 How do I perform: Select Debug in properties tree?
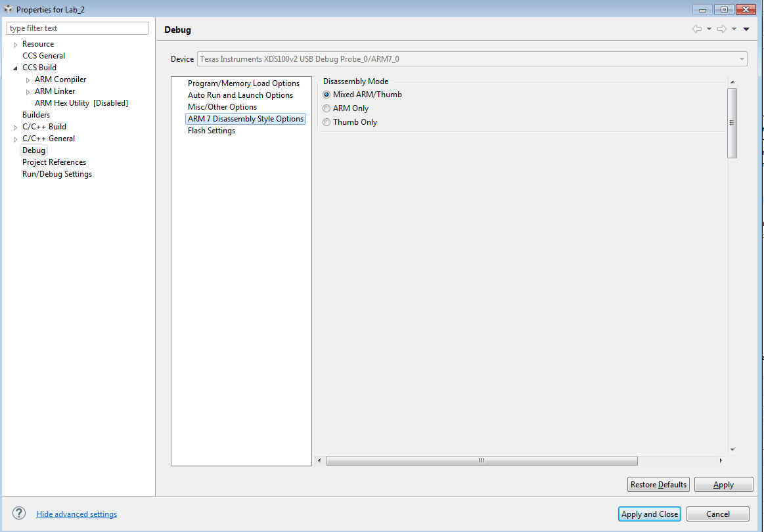34,150
